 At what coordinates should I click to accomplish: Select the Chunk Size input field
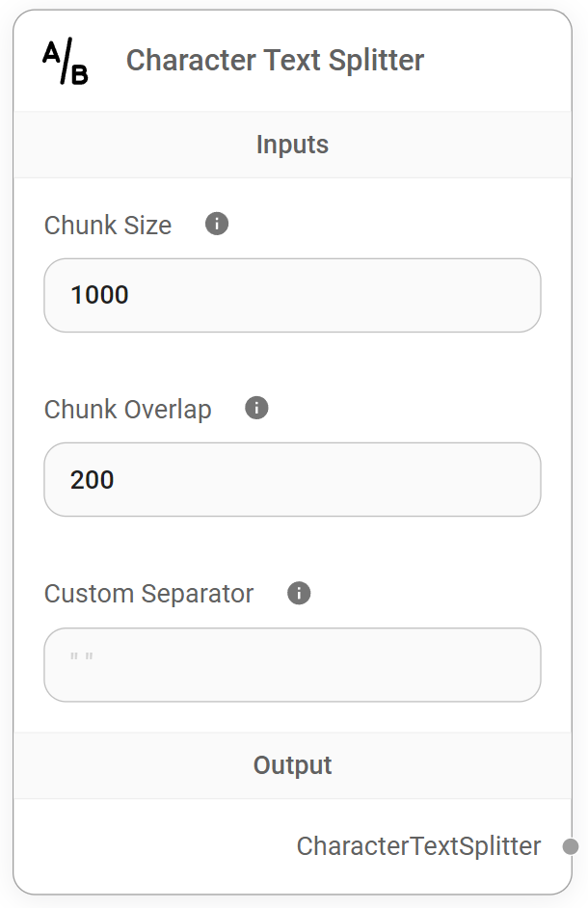292,295
